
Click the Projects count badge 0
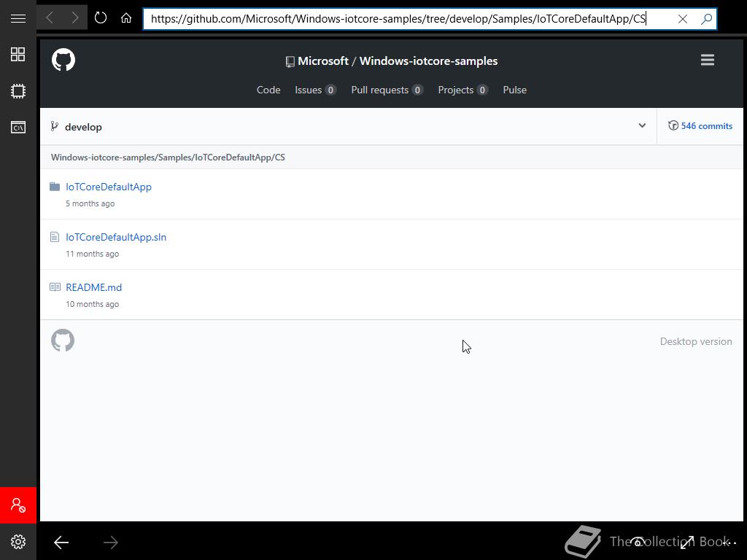click(x=482, y=90)
